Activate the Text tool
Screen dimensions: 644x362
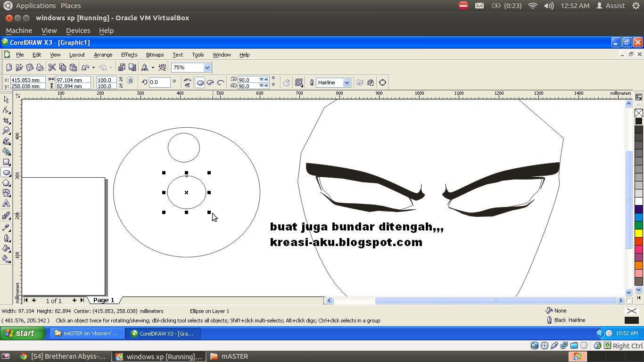tap(6, 203)
